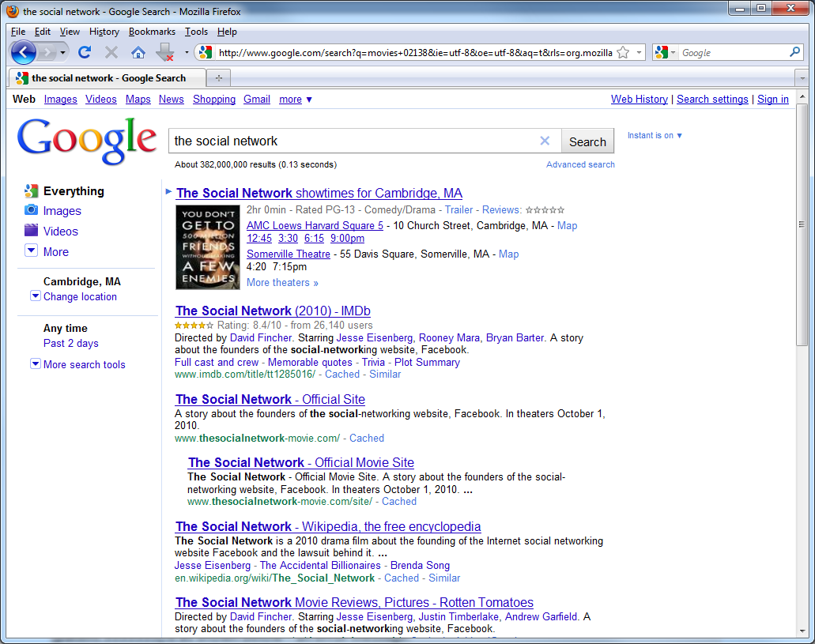Open Somerville Theatre link

click(x=289, y=254)
